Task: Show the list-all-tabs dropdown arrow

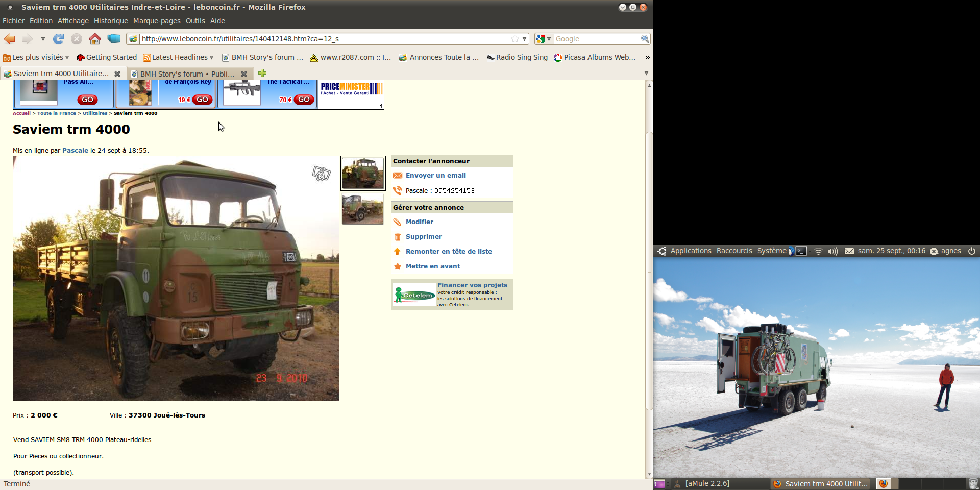Action: (646, 73)
